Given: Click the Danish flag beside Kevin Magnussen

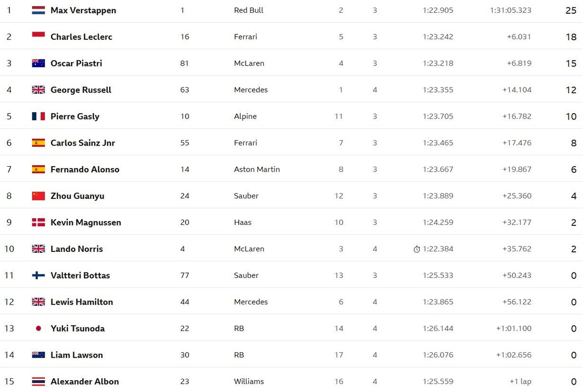Looking at the screenshot, I should coord(38,222).
